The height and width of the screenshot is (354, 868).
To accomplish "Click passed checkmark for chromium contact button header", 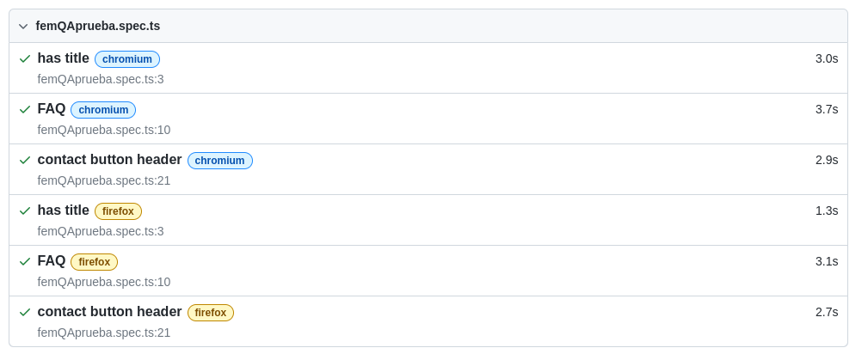I will pos(25,160).
